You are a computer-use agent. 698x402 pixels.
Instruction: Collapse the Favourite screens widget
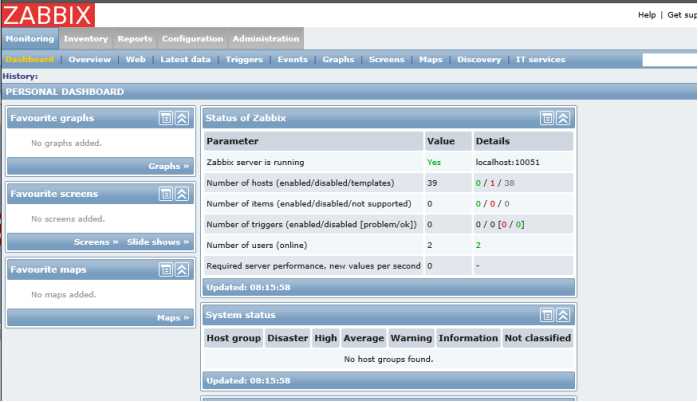[182, 194]
